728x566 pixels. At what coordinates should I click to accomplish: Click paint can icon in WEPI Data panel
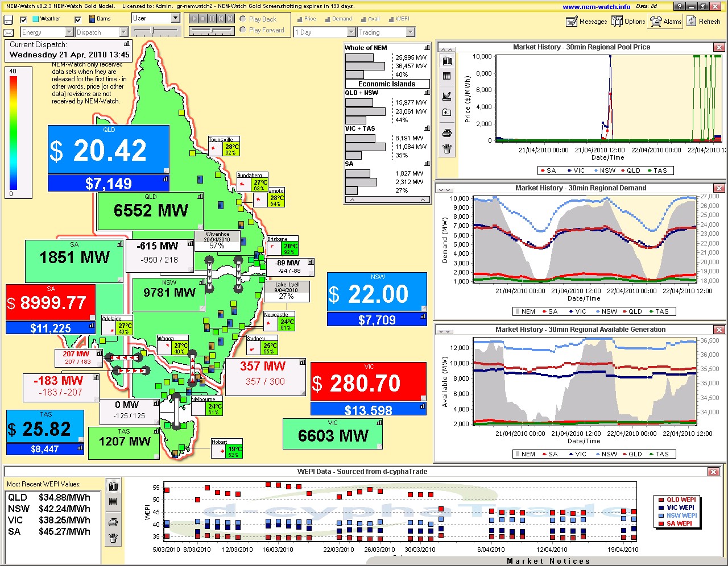point(113,538)
